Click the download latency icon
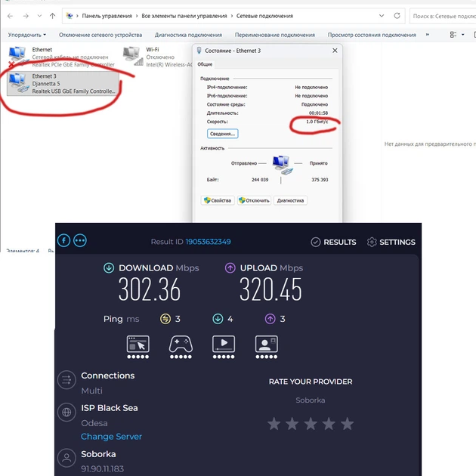Screen dimensions: 476x476 pos(218,319)
